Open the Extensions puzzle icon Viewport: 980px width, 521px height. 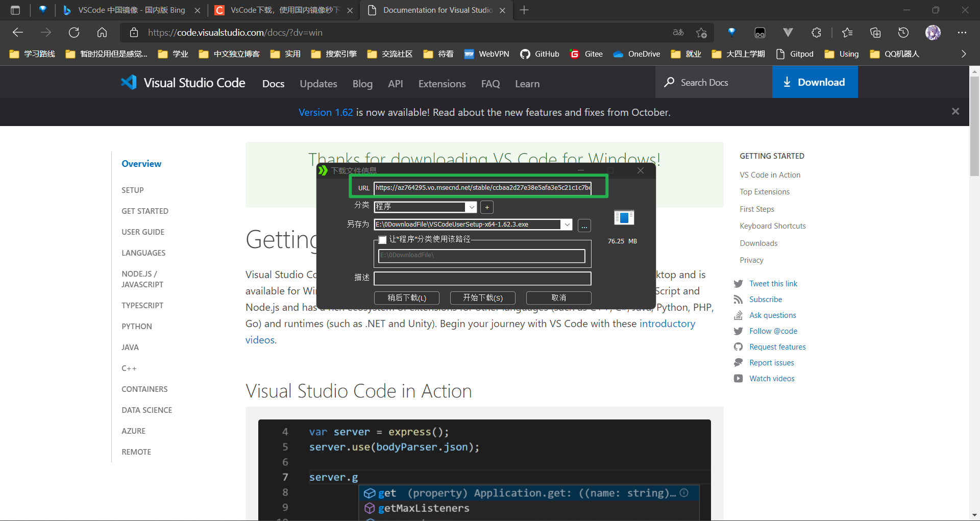tap(816, 33)
